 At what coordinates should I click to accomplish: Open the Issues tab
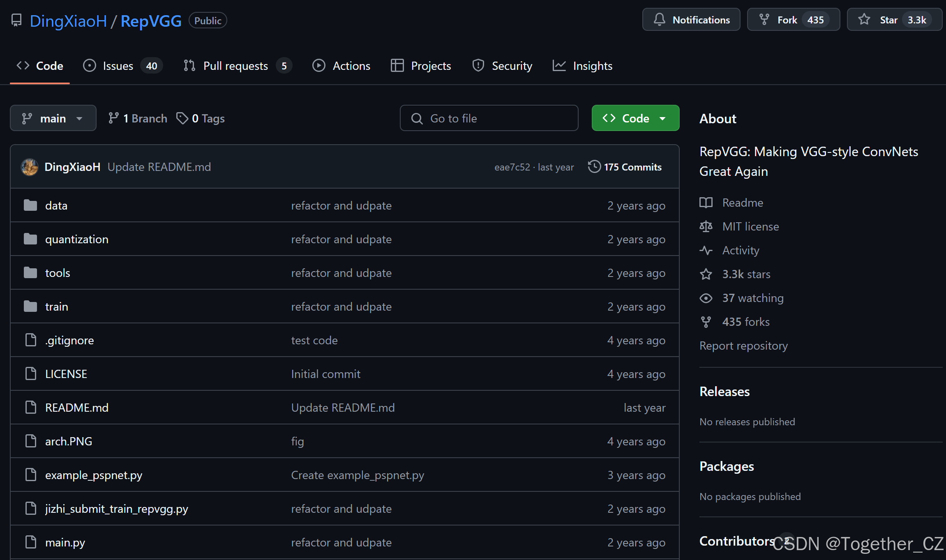[122, 66]
